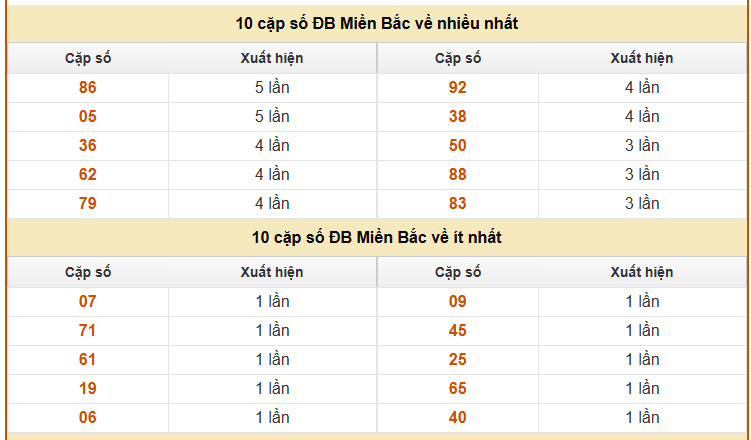Click pair number 79
751x440 pixels.
coord(88,203)
